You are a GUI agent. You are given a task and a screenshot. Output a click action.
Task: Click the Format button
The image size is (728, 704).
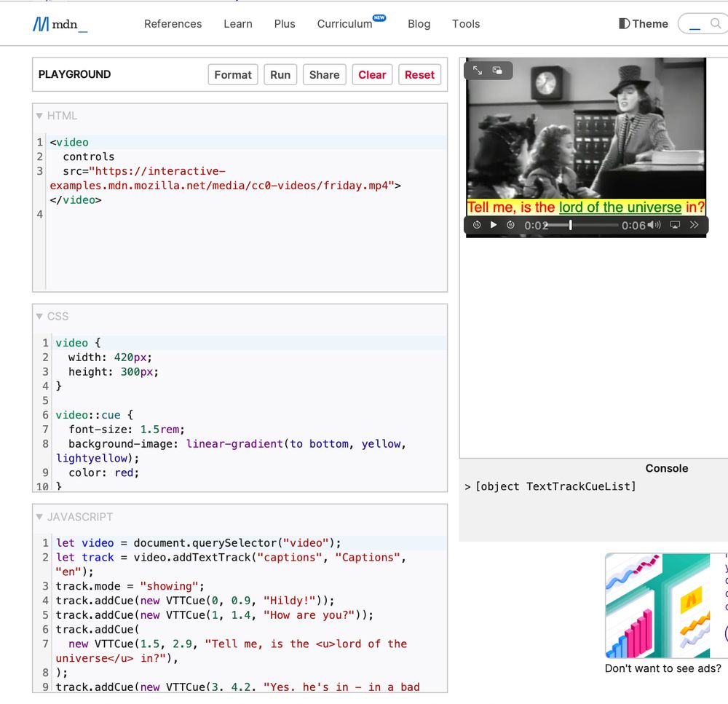click(x=233, y=75)
